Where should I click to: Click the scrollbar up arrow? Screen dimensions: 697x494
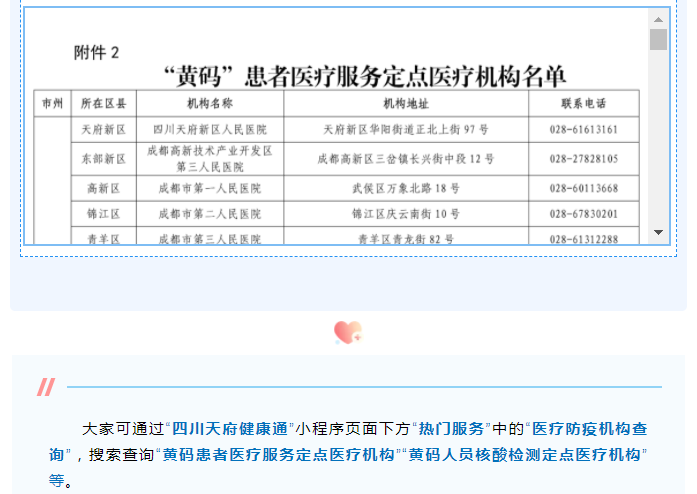click(658, 18)
